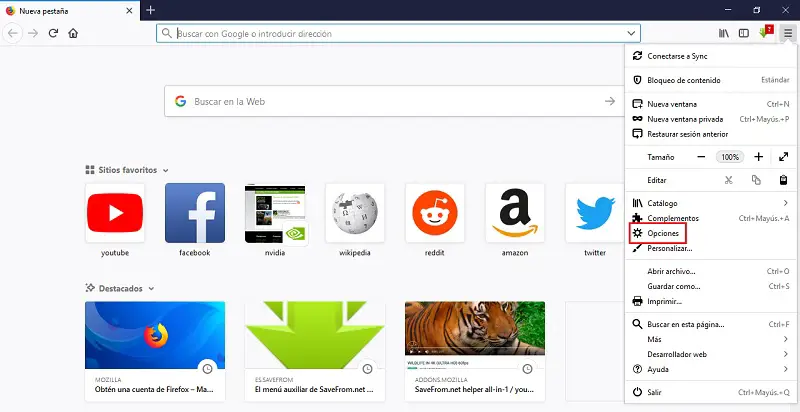The image size is (800, 412).
Task: Click the Sitios favoritos heading
Action: click(x=128, y=170)
